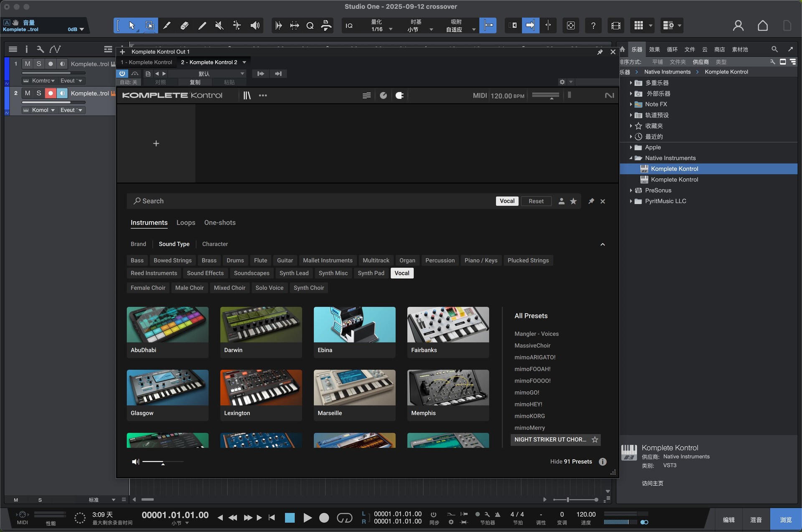
Task: Collapse the tag filter chevron
Action: click(x=602, y=244)
